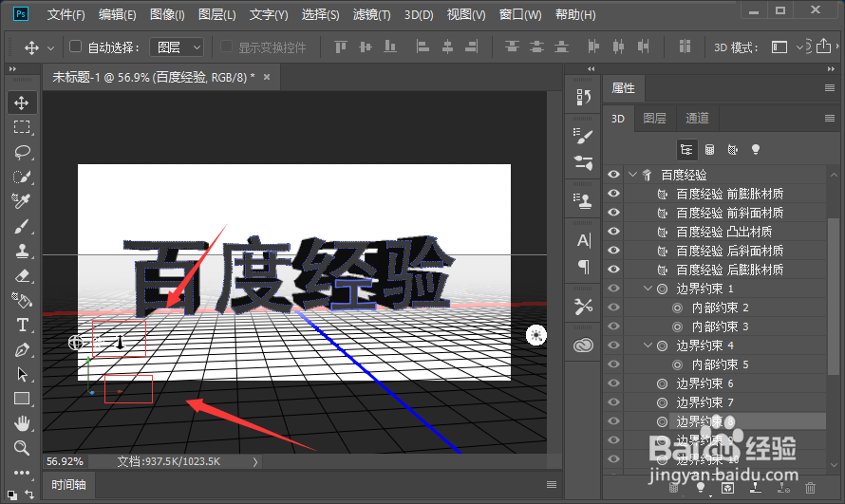Filter 3D panel by whole scene
The image size is (845, 504).
[x=686, y=150]
